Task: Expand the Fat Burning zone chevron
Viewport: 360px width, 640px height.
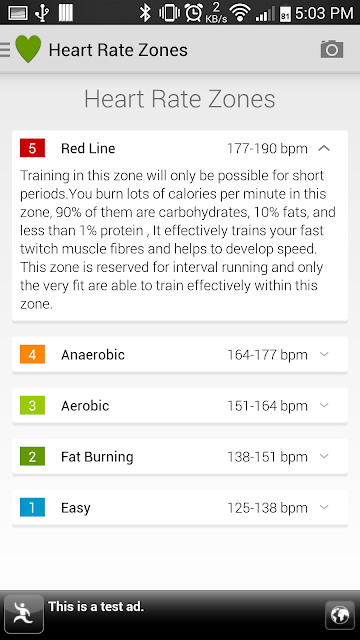Action: coord(324,456)
